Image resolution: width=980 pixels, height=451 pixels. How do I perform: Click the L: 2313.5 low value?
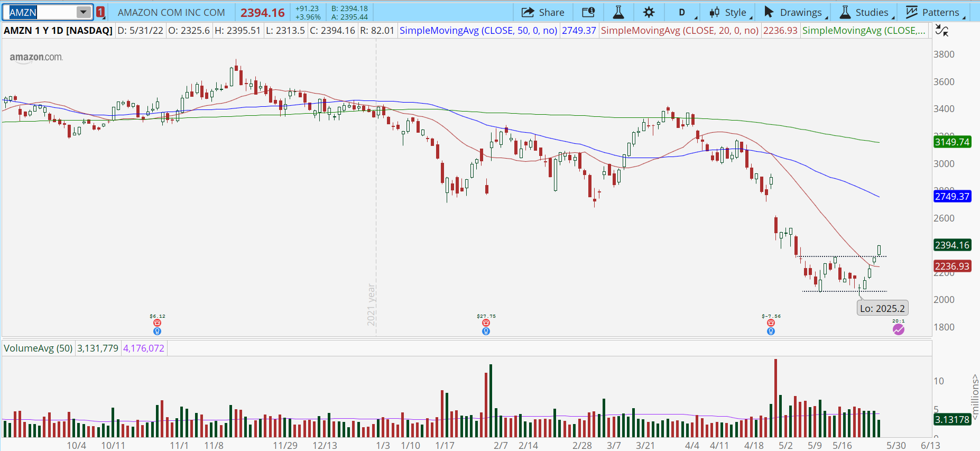pyautogui.click(x=285, y=31)
